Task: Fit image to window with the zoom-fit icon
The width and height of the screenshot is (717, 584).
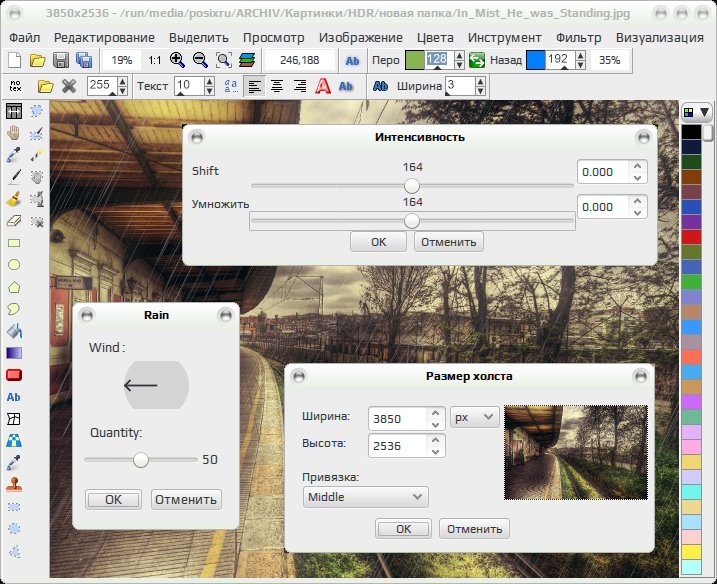Action: (224, 60)
